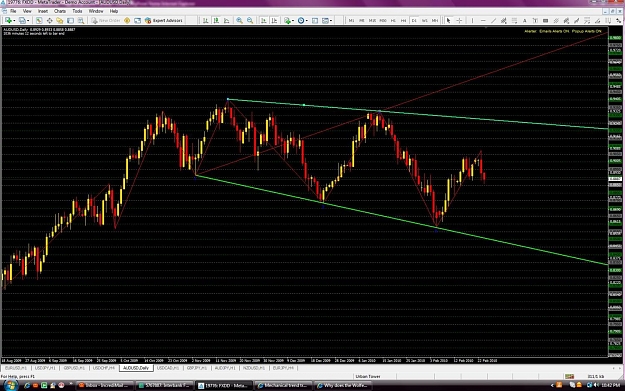Select the trendline drawing tool
The image size is (625, 391).
[x=493, y=20]
